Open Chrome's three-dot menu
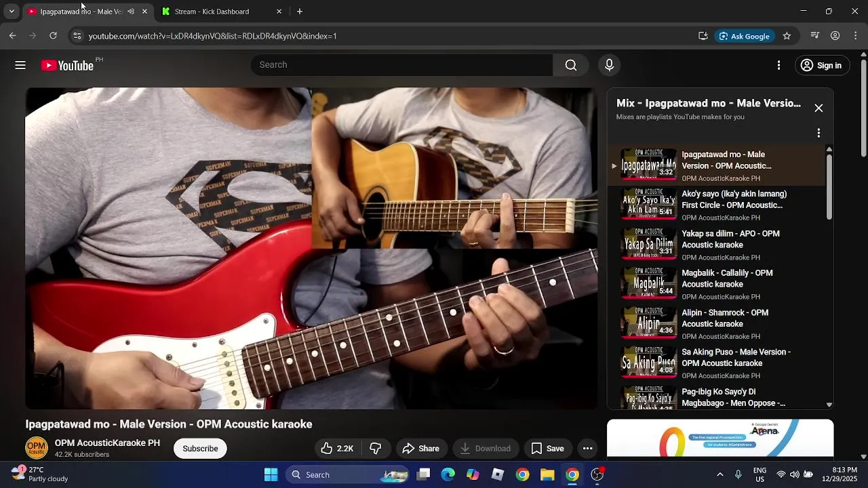 [x=855, y=36]
